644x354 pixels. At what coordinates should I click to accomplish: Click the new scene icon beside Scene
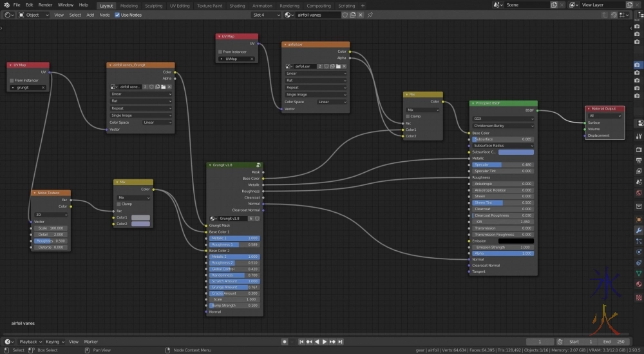pyautogui.click(x=553, y=5)
